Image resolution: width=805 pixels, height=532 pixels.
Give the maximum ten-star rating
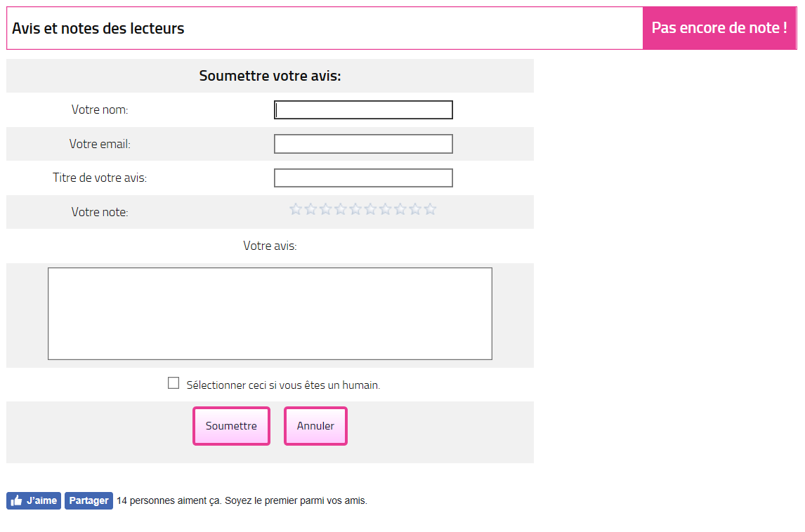[431, 209]
